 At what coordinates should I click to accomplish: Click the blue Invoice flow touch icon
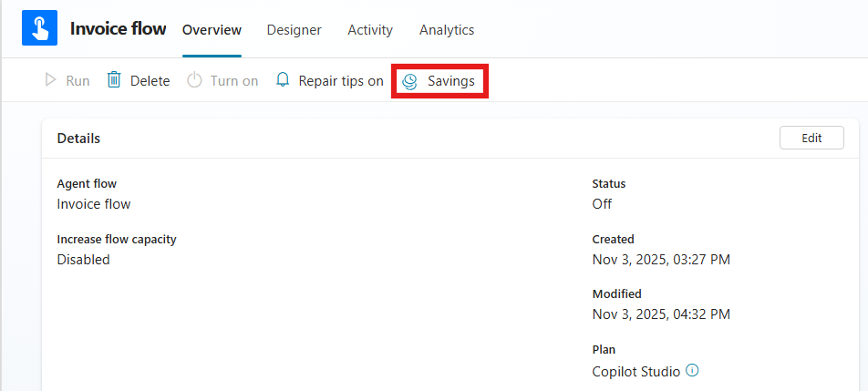39,27
